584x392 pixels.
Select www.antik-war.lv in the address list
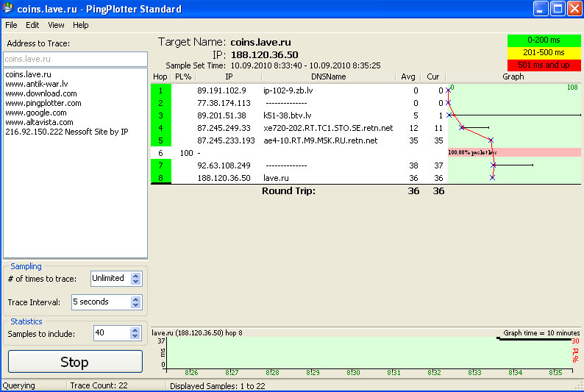pos(37,84)
